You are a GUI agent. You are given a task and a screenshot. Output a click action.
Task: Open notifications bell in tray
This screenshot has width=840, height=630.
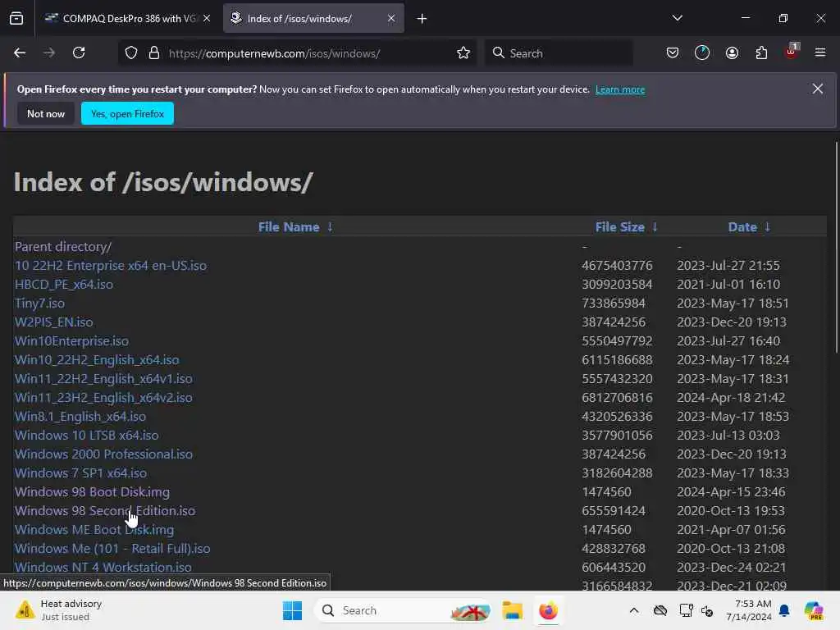785,610
